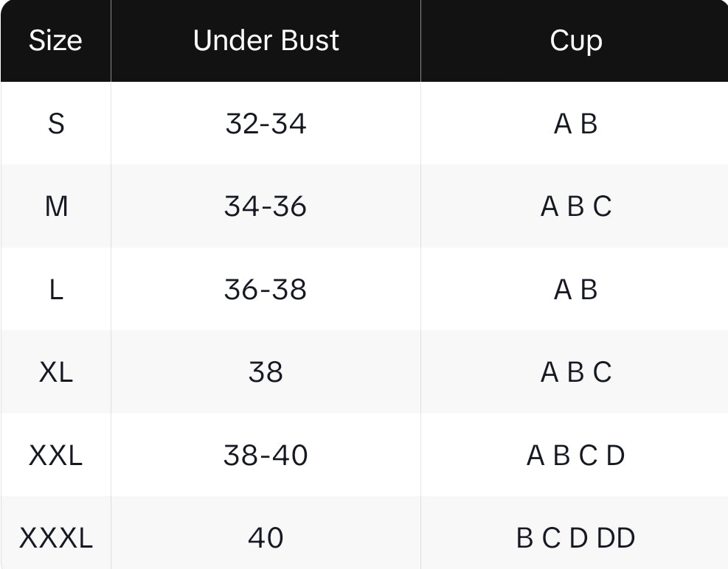Click the Size column header
Screen dimensions: 728x569
click(x=55, y=41)
